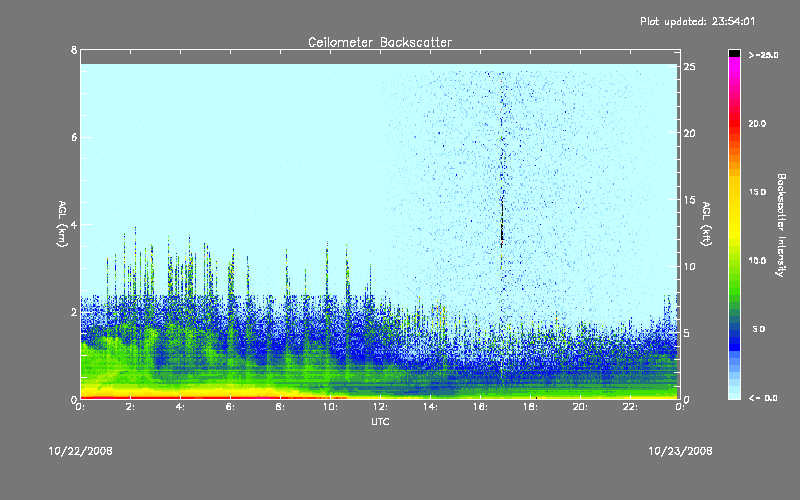The image size is (800, 500).
Task: Pick the black swatch atop the color bar
Action: coord(734,53)
